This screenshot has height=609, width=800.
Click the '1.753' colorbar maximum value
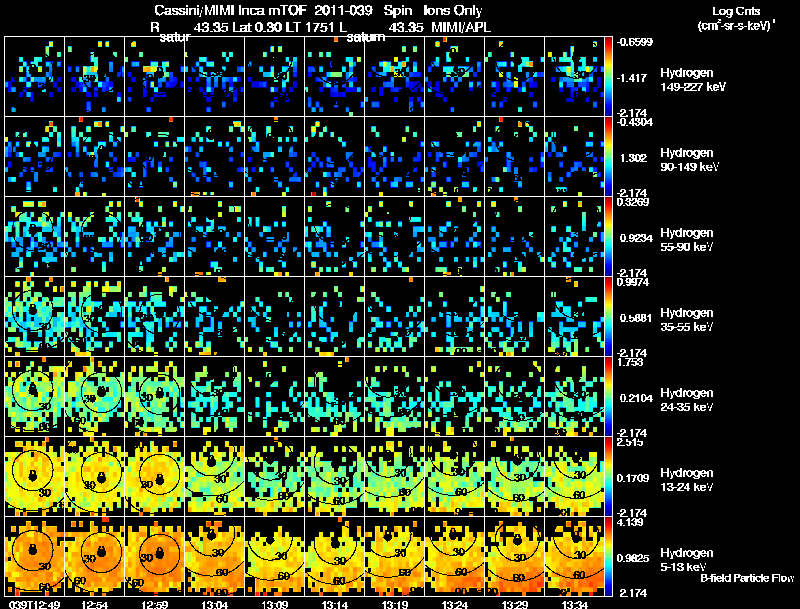(631, 362)
